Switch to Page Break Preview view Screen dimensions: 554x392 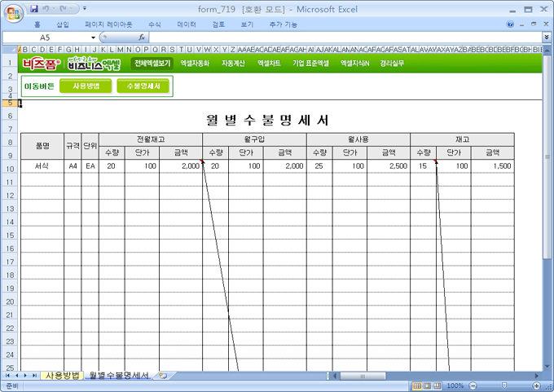click(438, 385)
